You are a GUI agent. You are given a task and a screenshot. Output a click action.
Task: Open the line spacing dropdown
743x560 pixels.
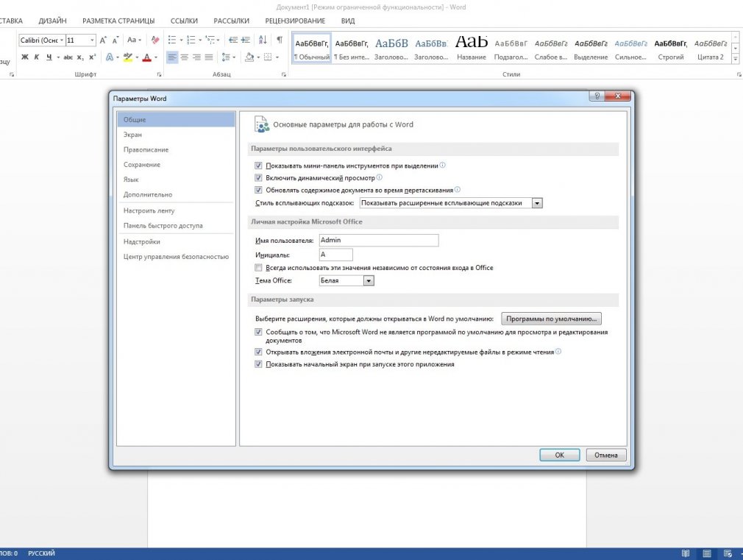228,57
